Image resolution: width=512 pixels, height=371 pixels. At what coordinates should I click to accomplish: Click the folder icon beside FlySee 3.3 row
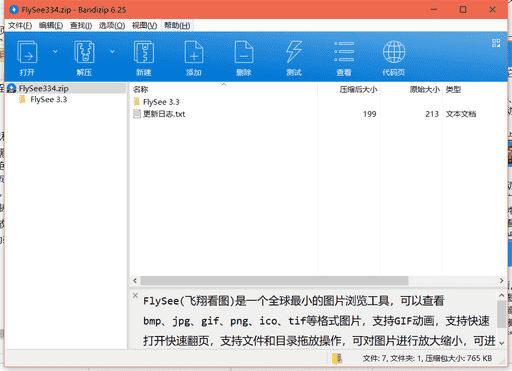137,102
